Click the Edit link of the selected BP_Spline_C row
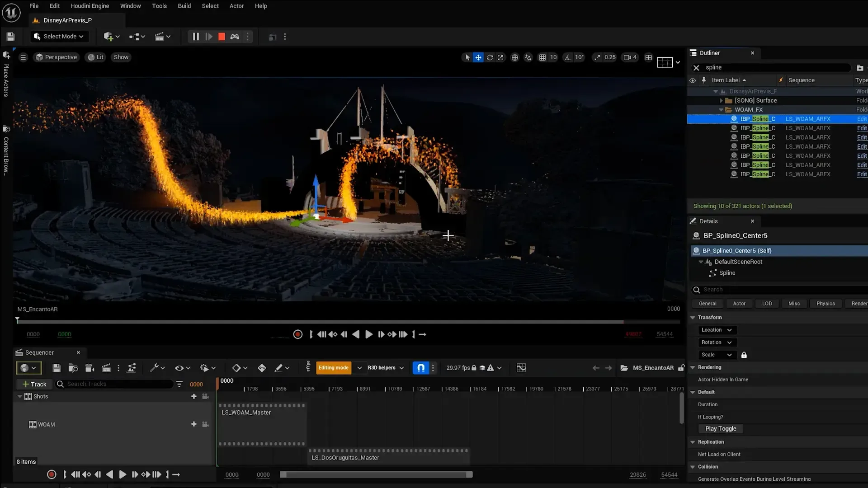Screen dimensions: 868x488 (x=862, y=119)
